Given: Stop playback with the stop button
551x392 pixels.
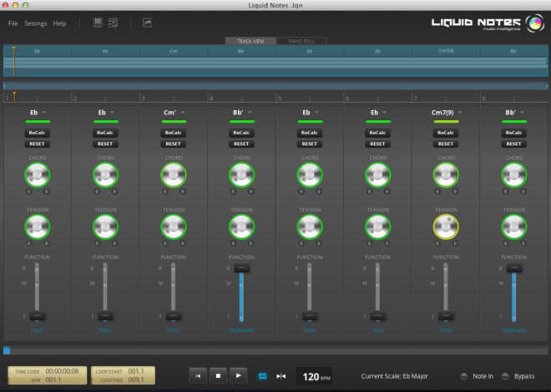Looking at the screenshot, I should (x=218, y=376).
